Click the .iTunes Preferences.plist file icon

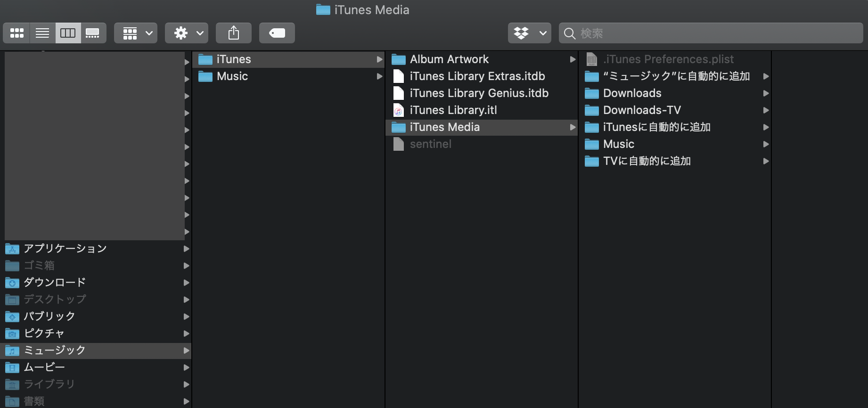[592, 59]
